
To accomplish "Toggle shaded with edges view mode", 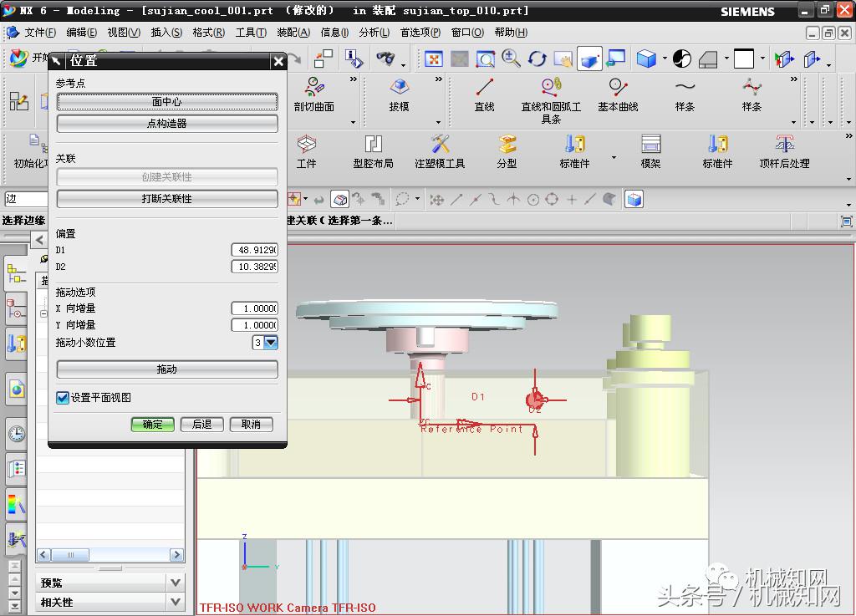I will (646, 59).
